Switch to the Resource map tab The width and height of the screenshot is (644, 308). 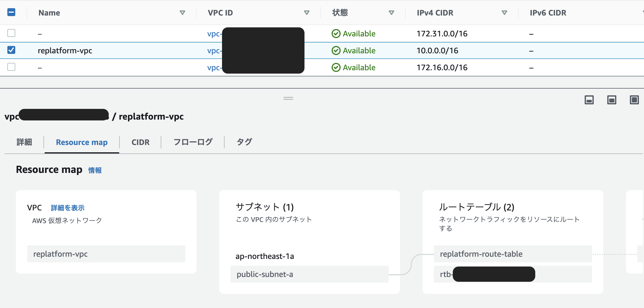[x=82, y=142]
